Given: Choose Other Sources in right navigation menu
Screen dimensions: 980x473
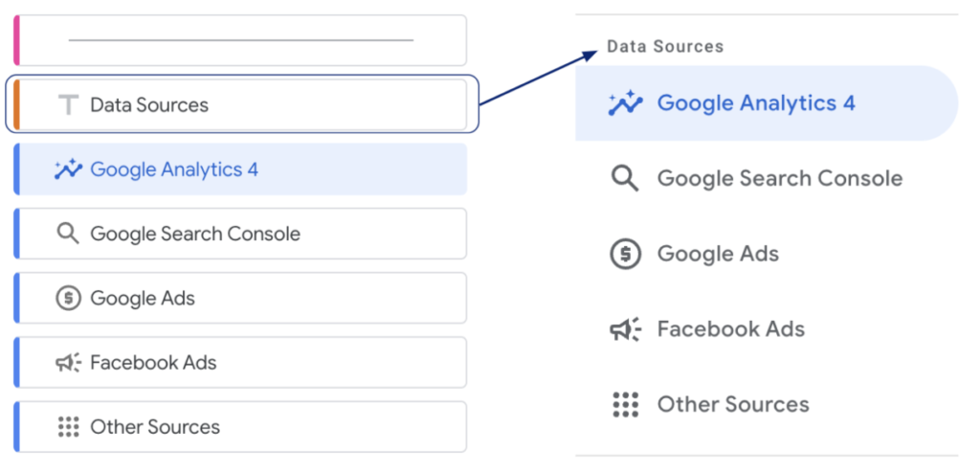Looking at the screenshot, I should point(733,404).
